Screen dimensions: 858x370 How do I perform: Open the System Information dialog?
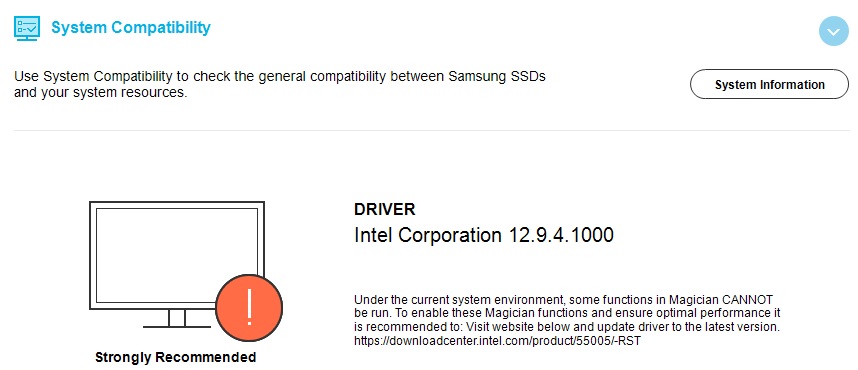(x=769, y=84)
